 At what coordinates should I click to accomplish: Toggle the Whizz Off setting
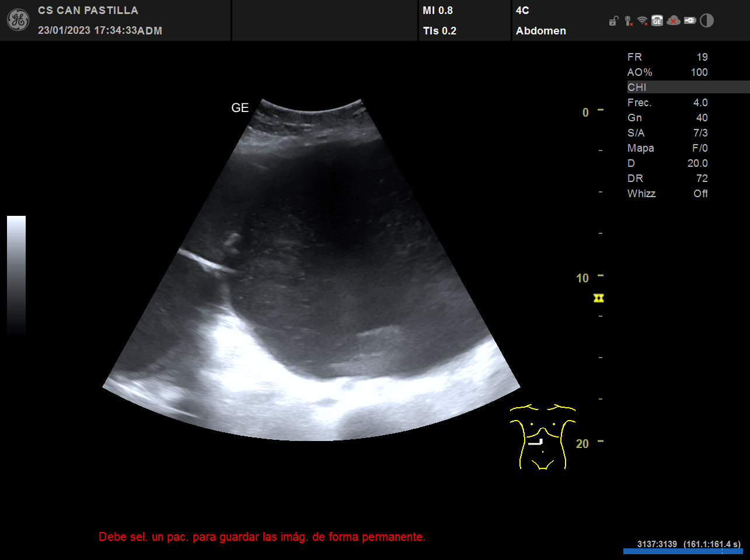pyautogui.click(x=667, y=194)
